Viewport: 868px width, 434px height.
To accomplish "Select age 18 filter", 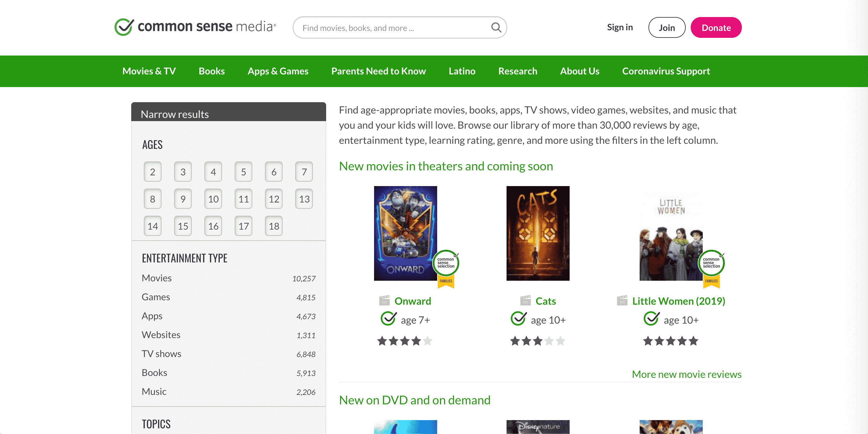I will tap(274, 226).
